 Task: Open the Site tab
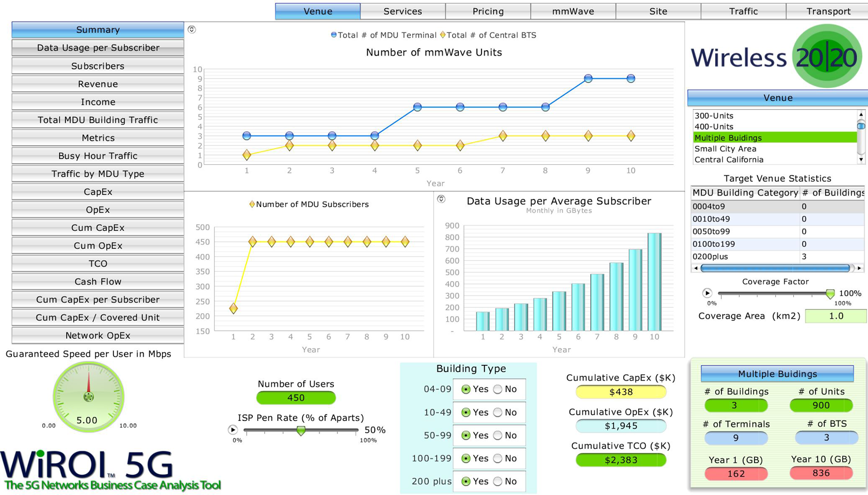[x=658, y=11]
